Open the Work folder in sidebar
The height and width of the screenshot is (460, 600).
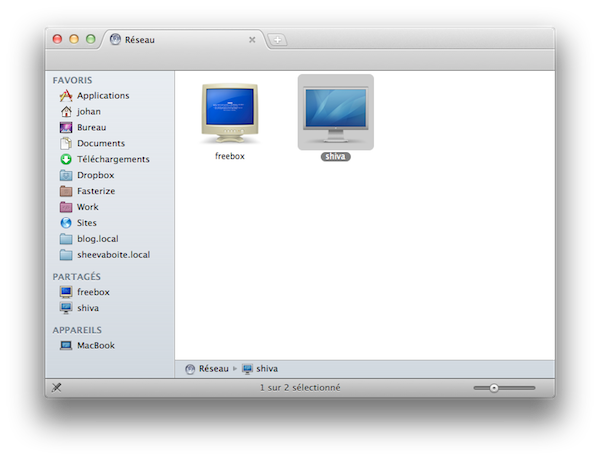87,207
